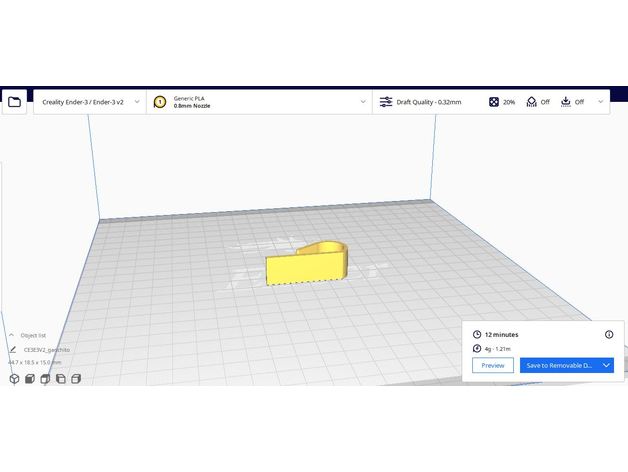Switch to front view cube icon
This screenshot has height=472, width=628.
(x=30, y=379)
